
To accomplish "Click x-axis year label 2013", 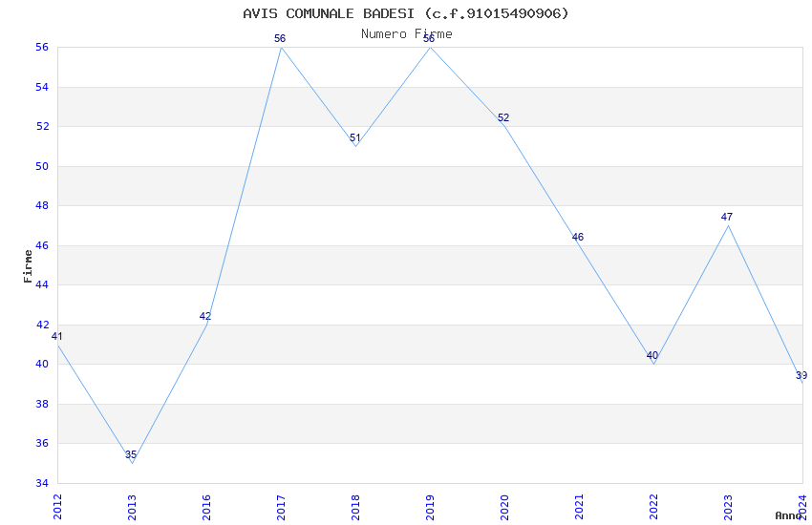I will [132, 507].
